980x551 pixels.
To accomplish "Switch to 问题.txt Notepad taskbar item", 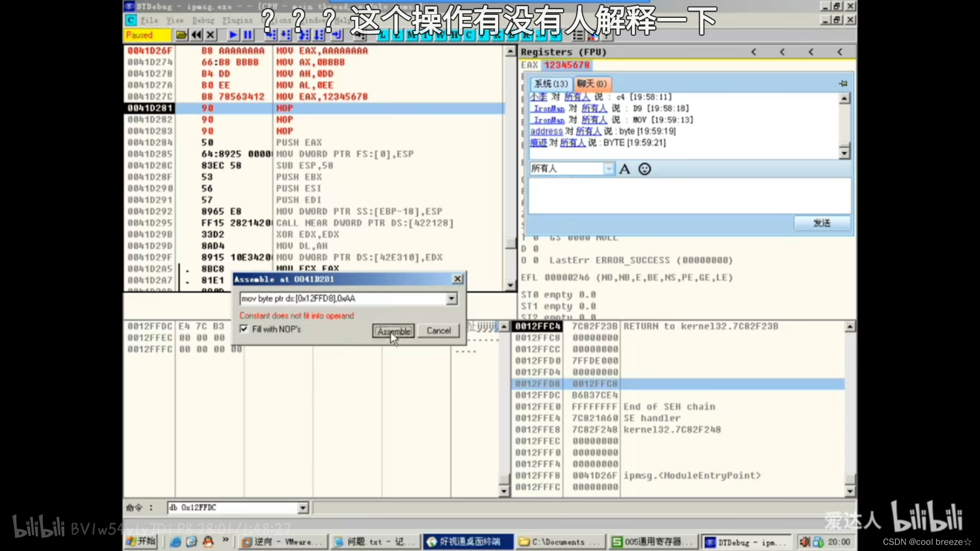I will pos(375,542).
